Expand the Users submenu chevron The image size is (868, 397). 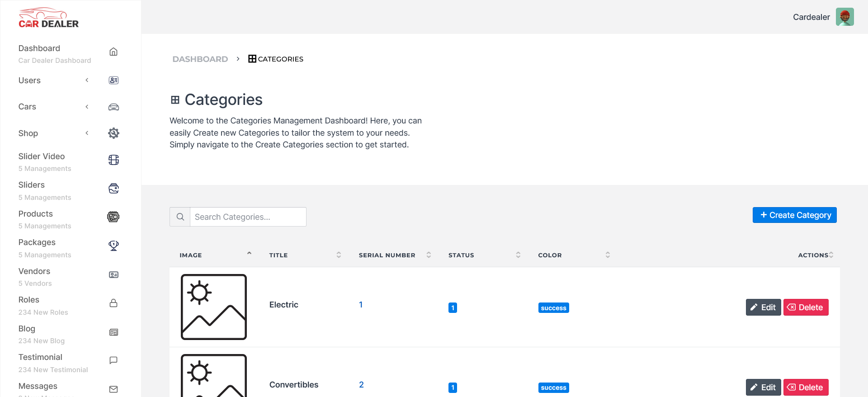click(87, 80)
